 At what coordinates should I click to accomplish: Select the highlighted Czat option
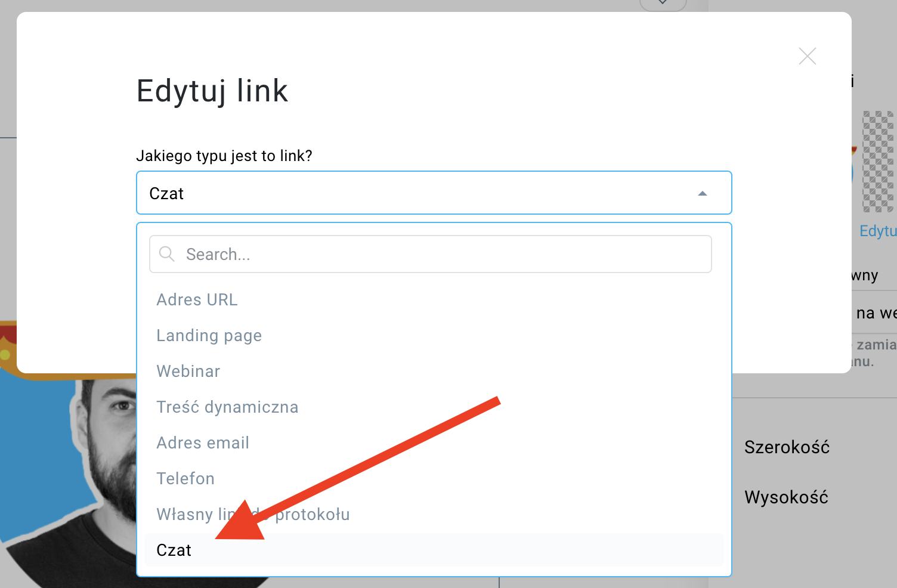tap(434, 550)
